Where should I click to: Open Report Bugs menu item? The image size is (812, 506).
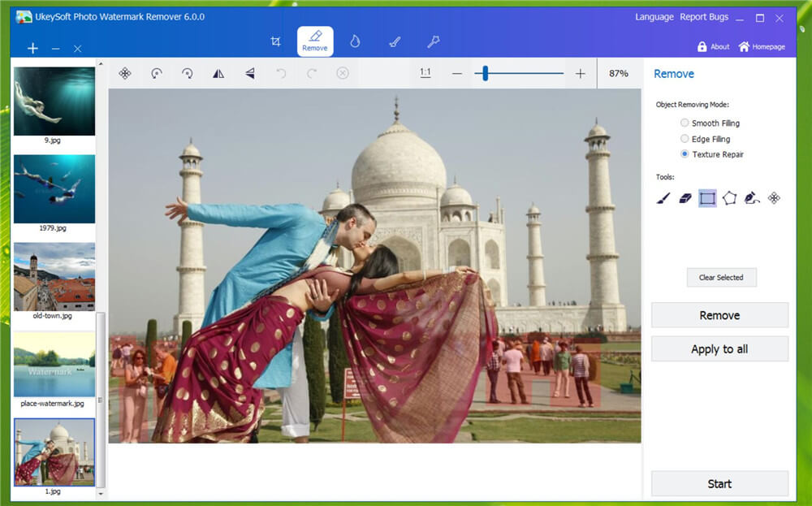[x=705, y=17]
